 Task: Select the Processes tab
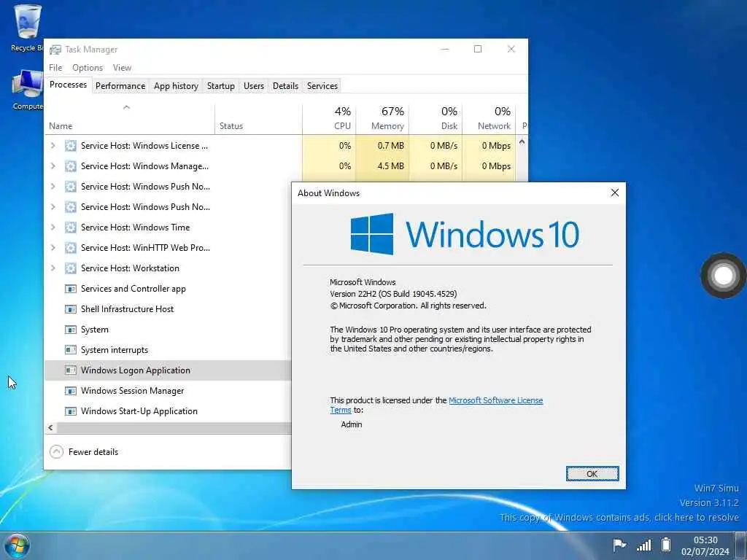pos(68,85)
